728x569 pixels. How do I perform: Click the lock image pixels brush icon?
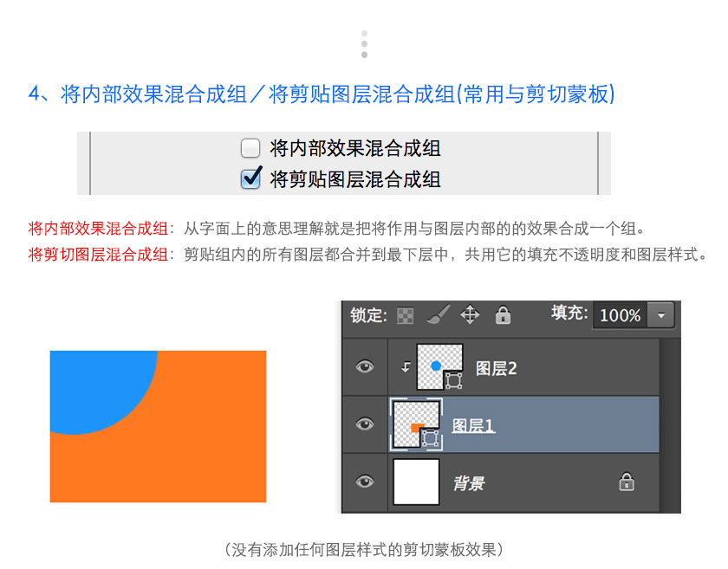[x=439, y=314]
